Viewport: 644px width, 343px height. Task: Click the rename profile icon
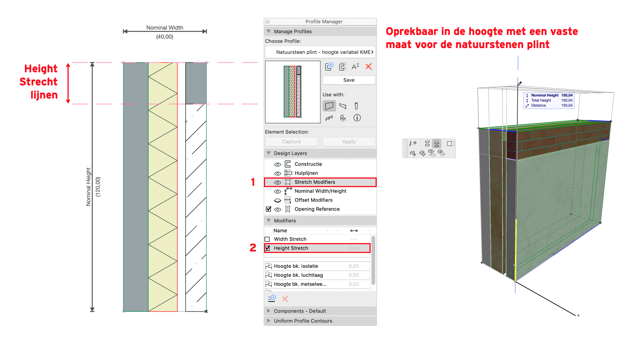[x=355, y=67]
